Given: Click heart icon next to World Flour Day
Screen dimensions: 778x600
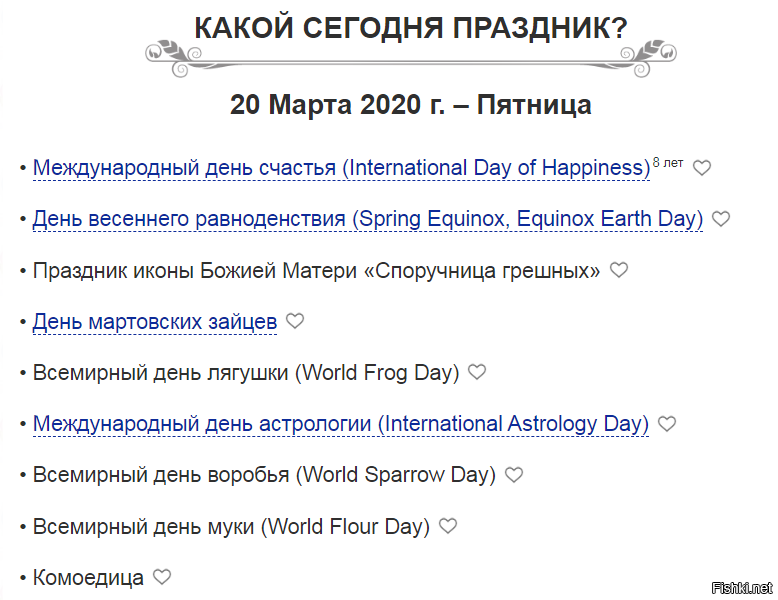Looking at the screenshot, I should pos(448,526).
